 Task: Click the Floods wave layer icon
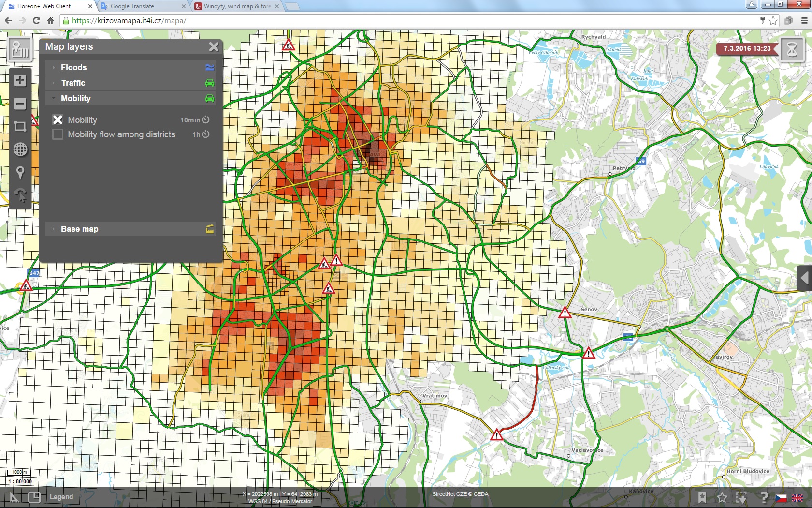tap(210, 67)
